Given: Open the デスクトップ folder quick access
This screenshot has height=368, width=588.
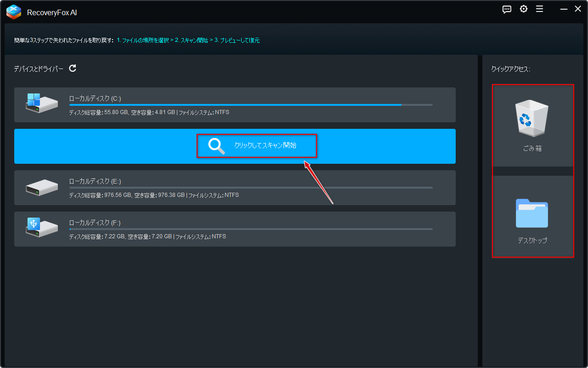Looking at the screenshot, I should tap(533, 216).
